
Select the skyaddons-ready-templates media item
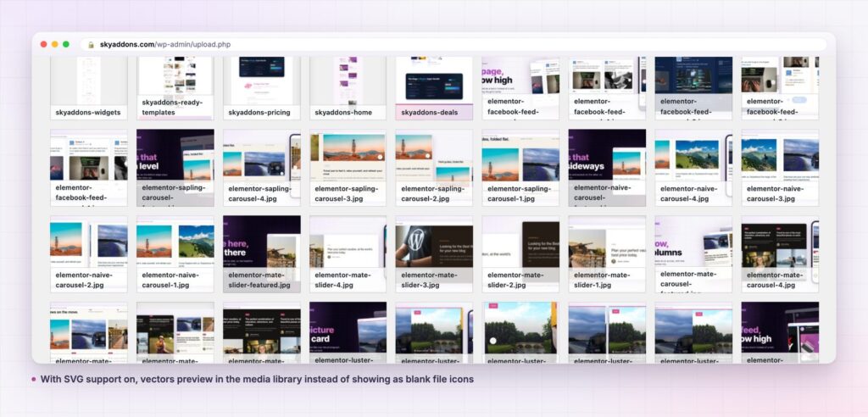click(175, 88)
